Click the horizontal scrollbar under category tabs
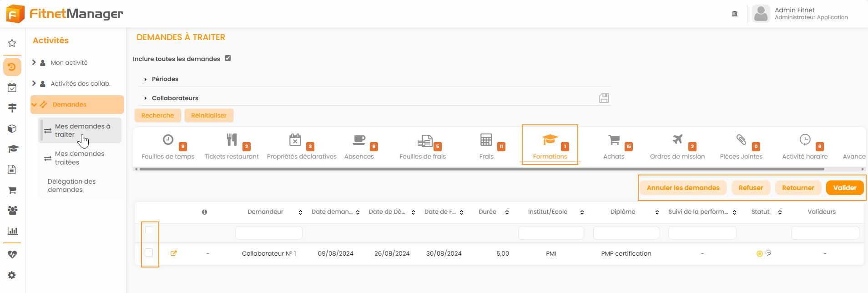The height and width of the screenshot is (293, 868). 481,169
